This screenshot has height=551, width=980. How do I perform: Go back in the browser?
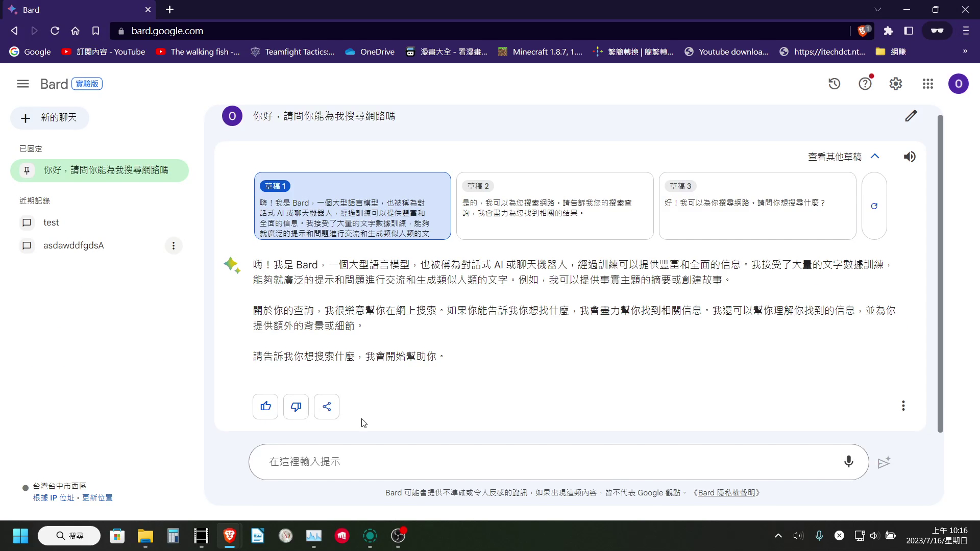[x=14, y=31]
